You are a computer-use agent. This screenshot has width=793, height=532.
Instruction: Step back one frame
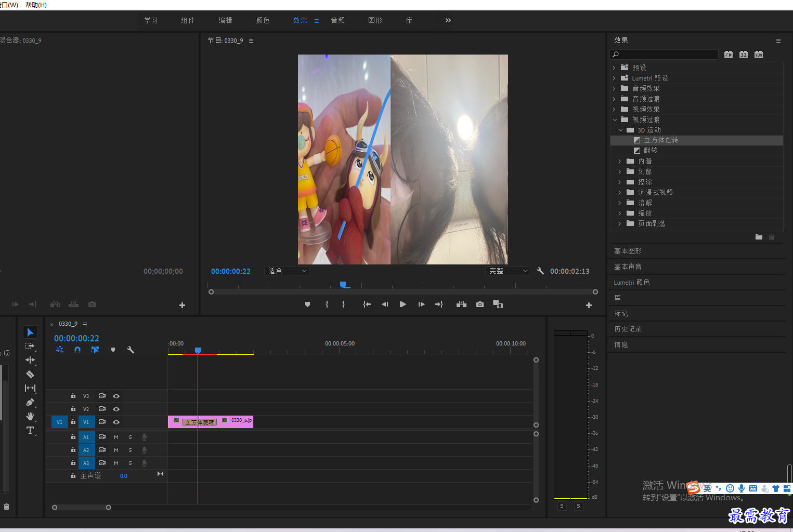click(385, 304)
